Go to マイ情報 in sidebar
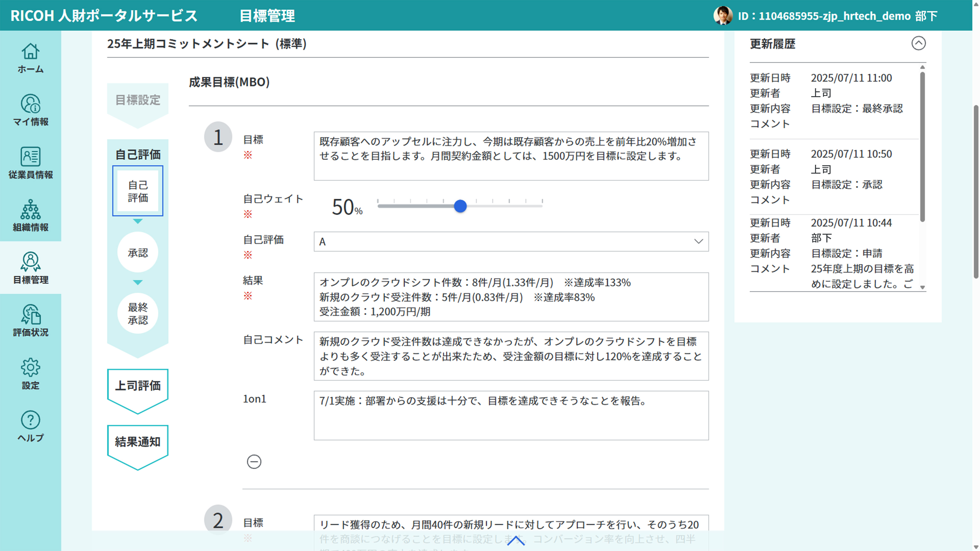This screenshot has width=980, height=551. click(x=30, y=111)
